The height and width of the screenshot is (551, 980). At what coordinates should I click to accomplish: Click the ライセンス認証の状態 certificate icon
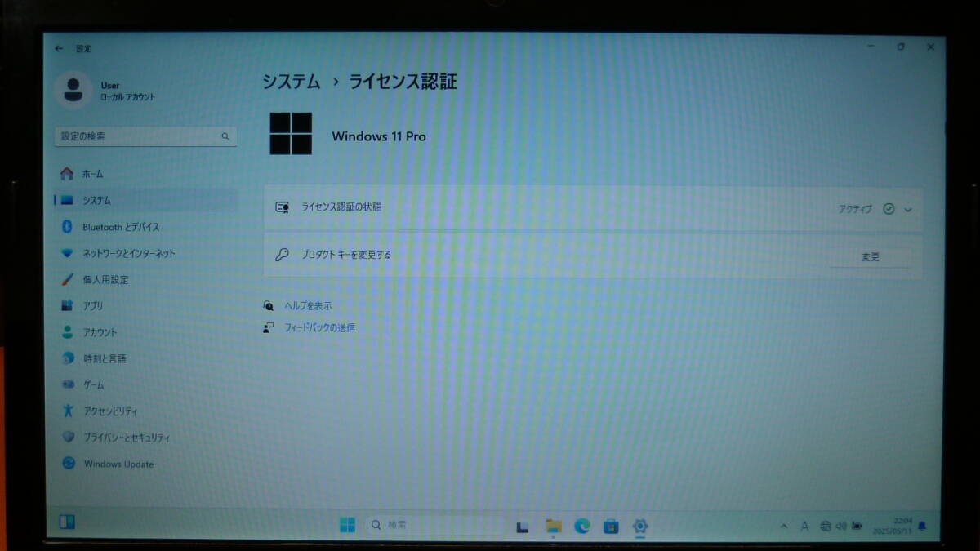[x=283, y=207]
